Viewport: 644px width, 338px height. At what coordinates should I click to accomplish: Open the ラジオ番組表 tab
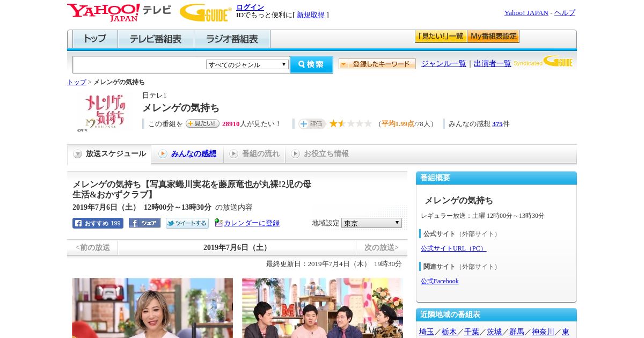(232, 39)
